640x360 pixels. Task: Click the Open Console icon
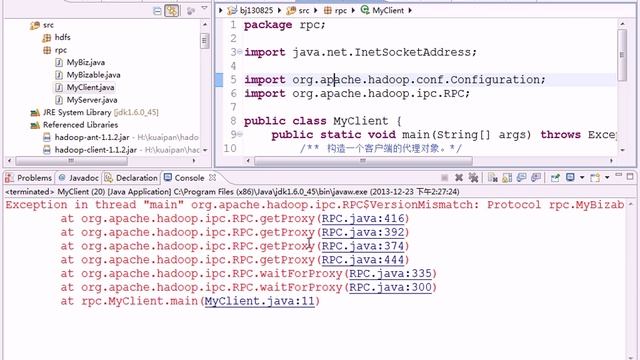pyautogui.click(x=595, y=178)
